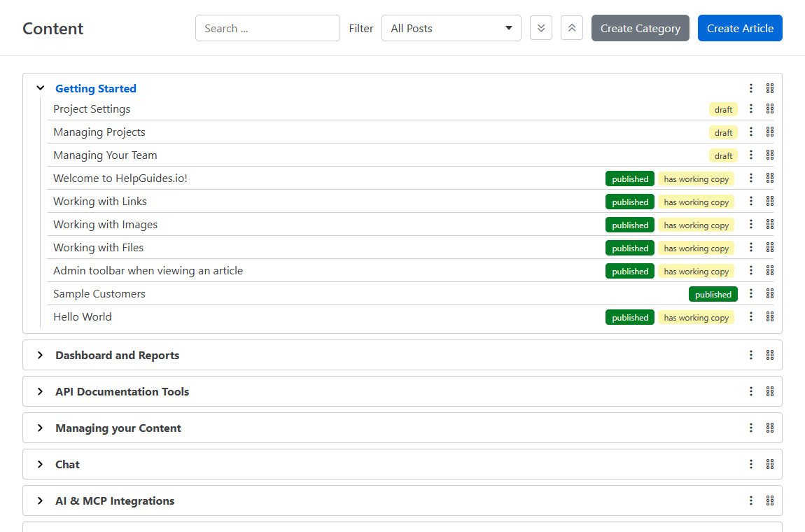Open options menu for Admin toolbar article
Image resolution: width=805 pixels, height=532 pixels.
tap(751, 271)
